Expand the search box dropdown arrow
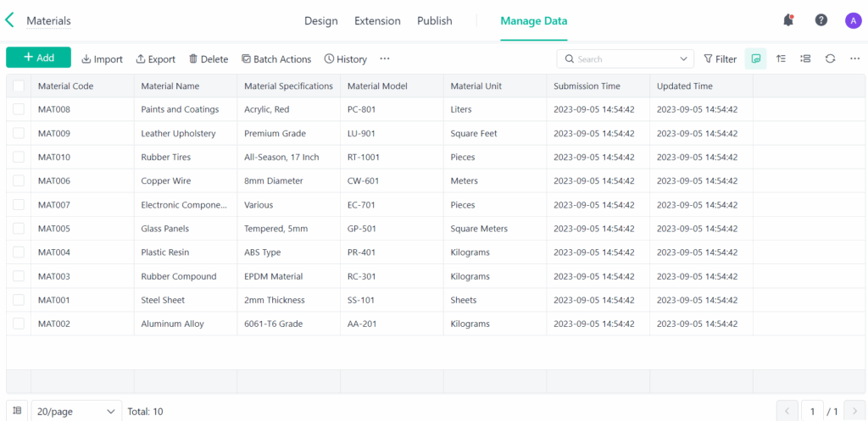 [x=684, y=58]
